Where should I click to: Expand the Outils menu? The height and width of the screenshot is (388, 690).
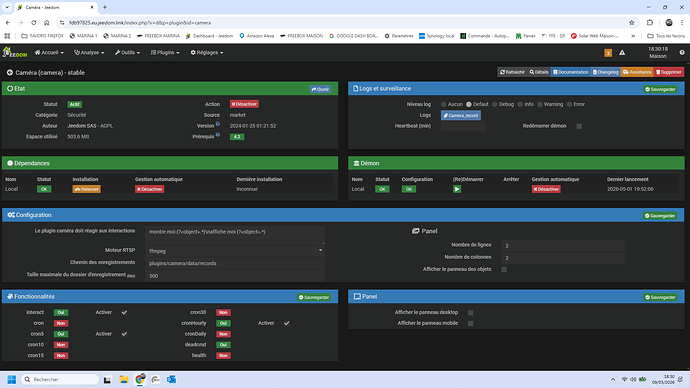point(127,52)
